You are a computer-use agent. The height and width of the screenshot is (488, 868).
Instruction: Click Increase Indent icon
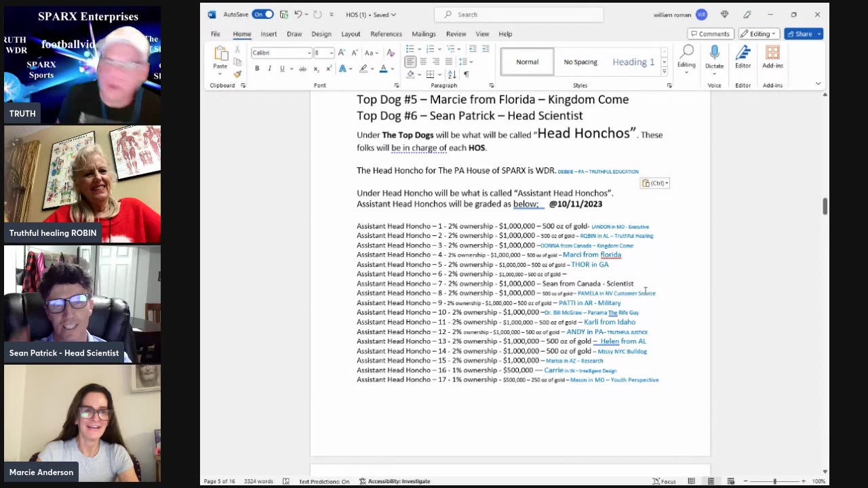(485, 49)
